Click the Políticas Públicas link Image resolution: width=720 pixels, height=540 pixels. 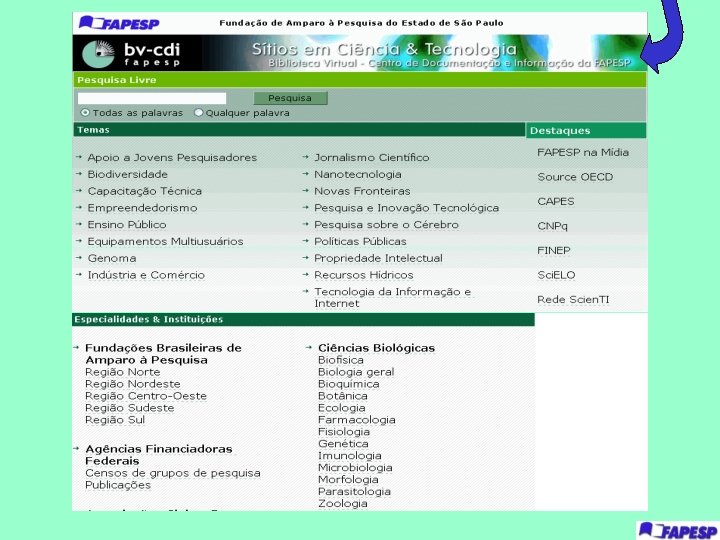pyautogui.click(x=360, y=242)
